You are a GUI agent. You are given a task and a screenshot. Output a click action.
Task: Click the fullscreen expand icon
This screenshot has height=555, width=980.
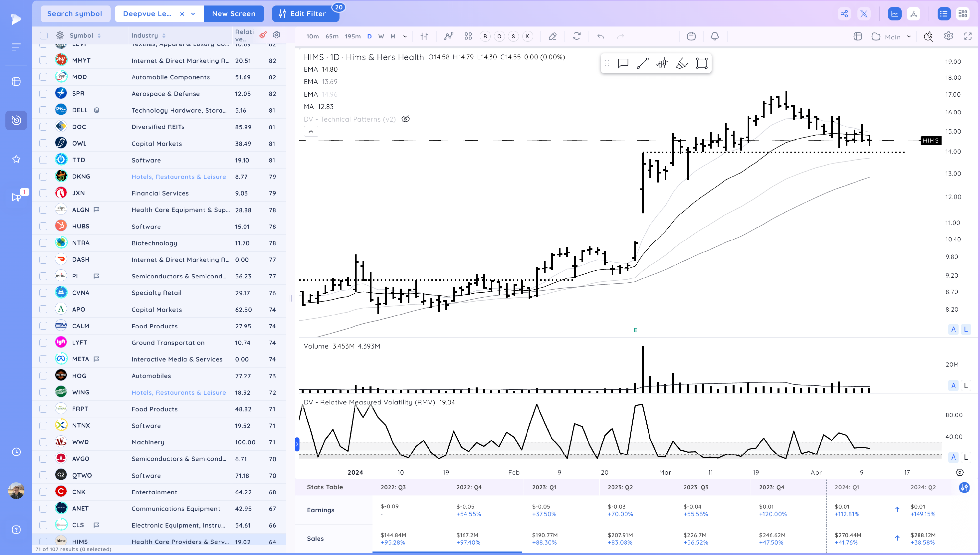click(968, 36)
